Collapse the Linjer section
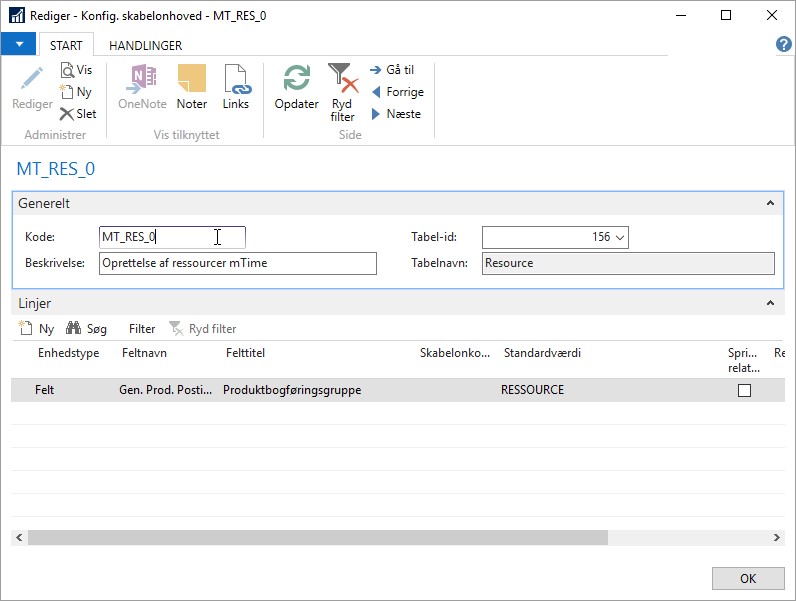 pyautogui.click(x=770, y=303)
